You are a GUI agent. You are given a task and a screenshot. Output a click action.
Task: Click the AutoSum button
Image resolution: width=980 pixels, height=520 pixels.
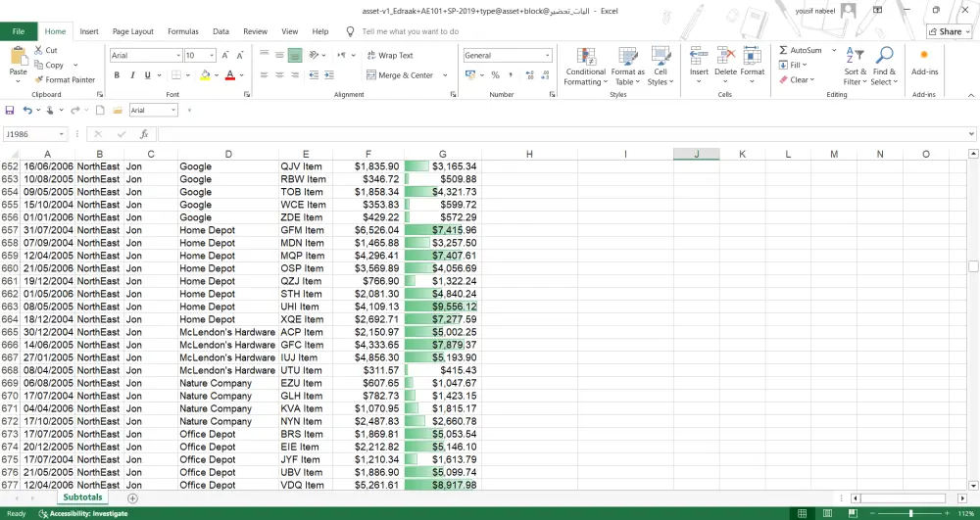[801, 50]
